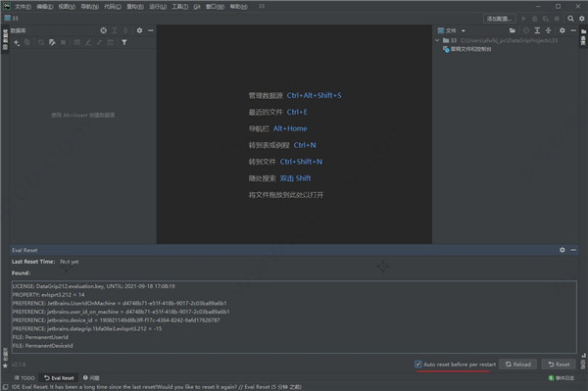Click the FILE: PermanentDeviceId line
The width and height of the screenshot is (588, 391).
(43, 346)
